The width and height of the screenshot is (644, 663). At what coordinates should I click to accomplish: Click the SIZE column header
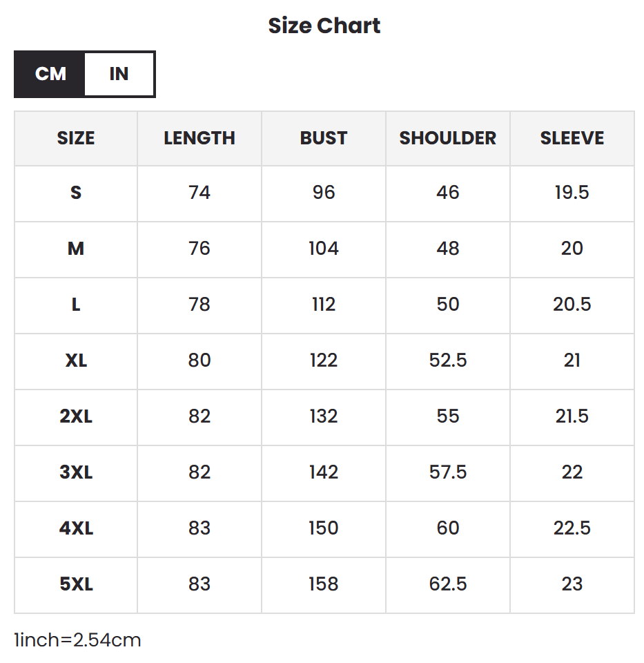click(76, 138)
